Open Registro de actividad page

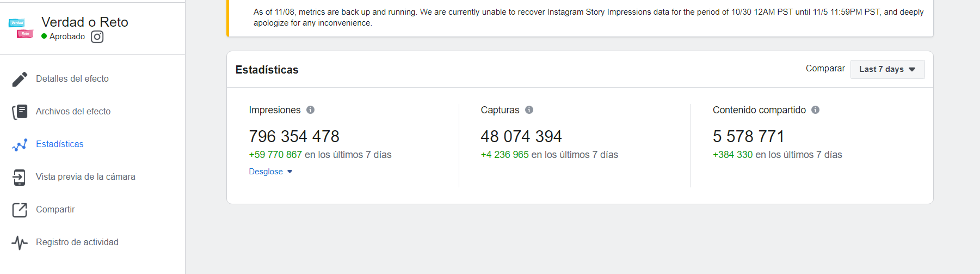coord(77,242)
